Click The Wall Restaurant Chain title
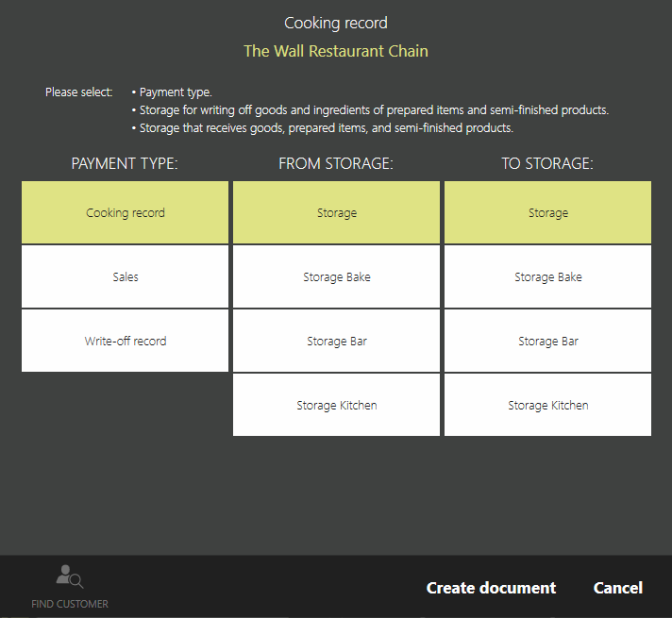Image resolution: width=672 pixels, height=618 pixels. tap(336, 51)
